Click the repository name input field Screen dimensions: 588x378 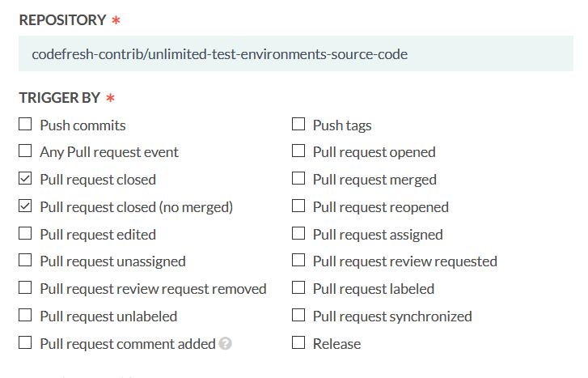(295, 54)
